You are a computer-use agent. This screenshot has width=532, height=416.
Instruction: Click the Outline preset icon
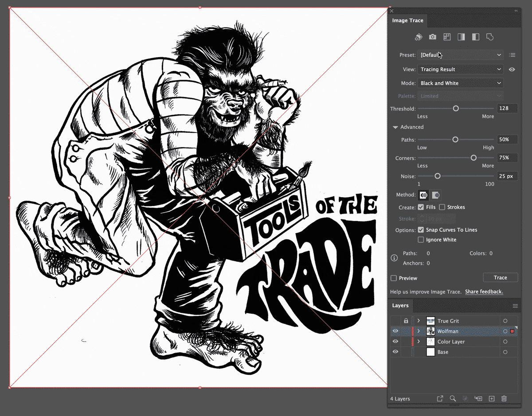(x=490, y=37)
